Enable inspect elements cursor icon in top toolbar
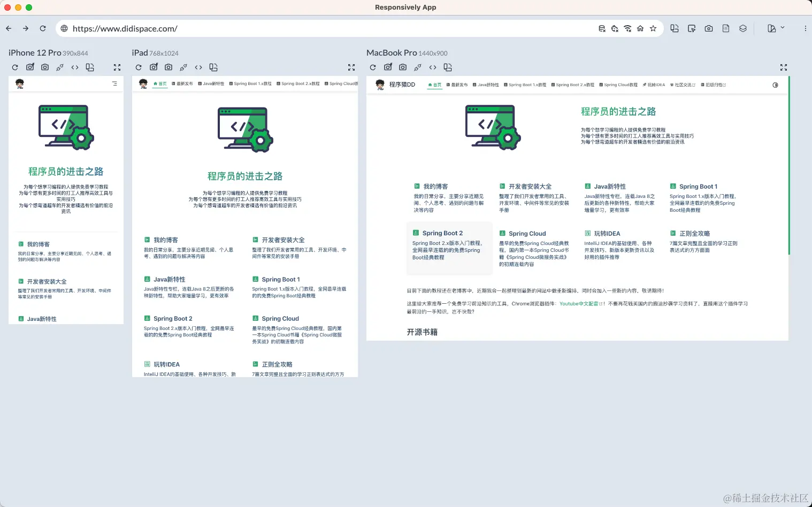Image resolution: width=812 pixels, height=507 pixels. (x=692, y=28)
